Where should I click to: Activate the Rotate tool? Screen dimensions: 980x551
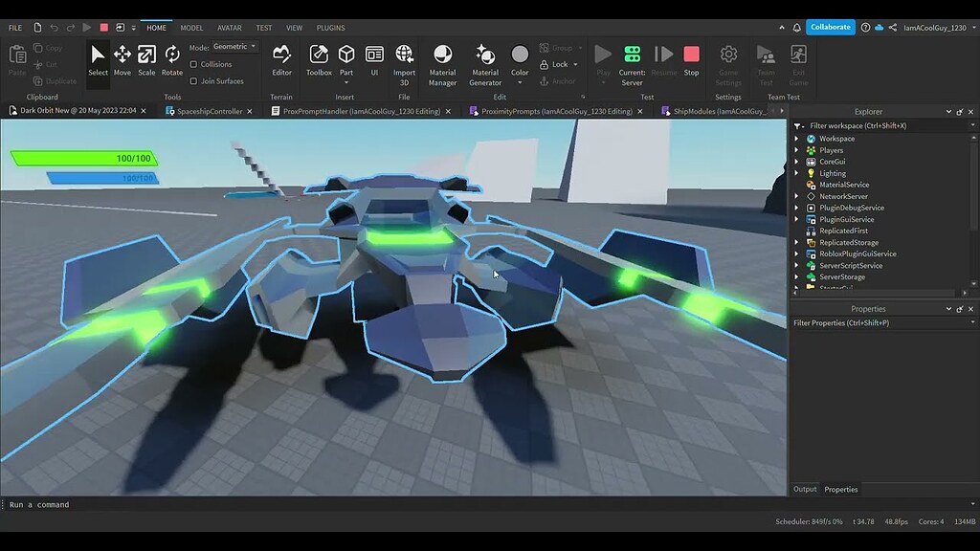point(171,59)
